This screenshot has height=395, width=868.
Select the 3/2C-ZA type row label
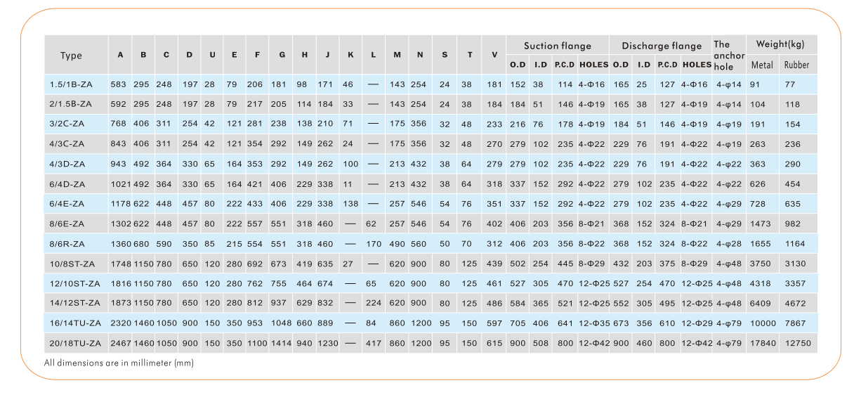[67, 124]
